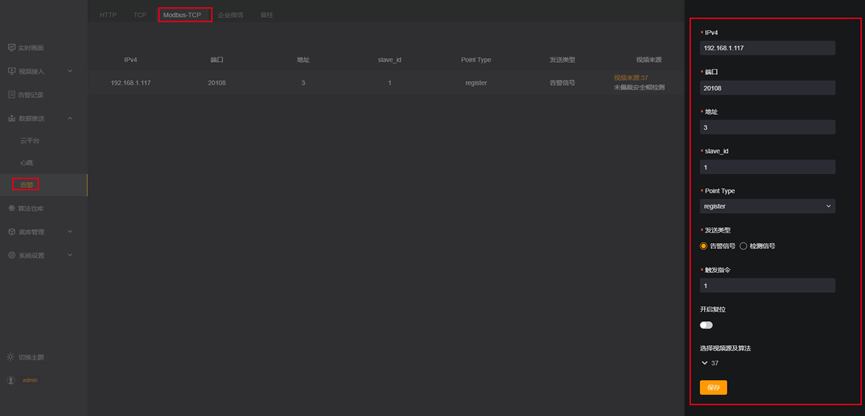The height and width of the screenshot is (416, 865).
Task: Collapse the 数据推送 submenu chevron
Action: point(70,118)
